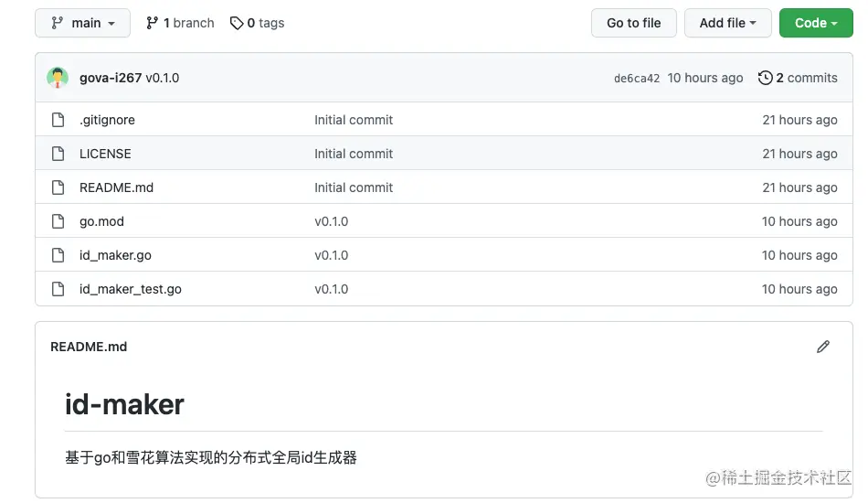Click the file icon for id_maker_test.go
868x503 pixels.
click(x=58, y=289)
